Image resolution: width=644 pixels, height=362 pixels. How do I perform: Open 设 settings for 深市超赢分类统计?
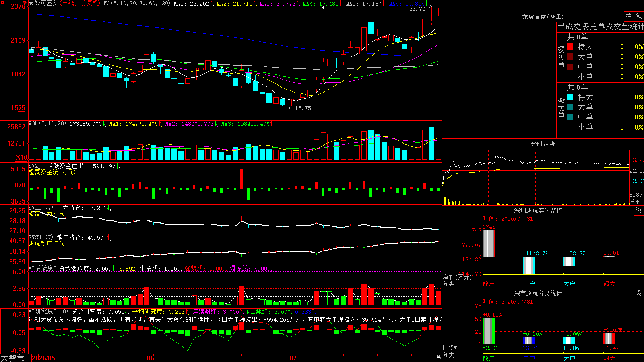[x=639, y=293]
